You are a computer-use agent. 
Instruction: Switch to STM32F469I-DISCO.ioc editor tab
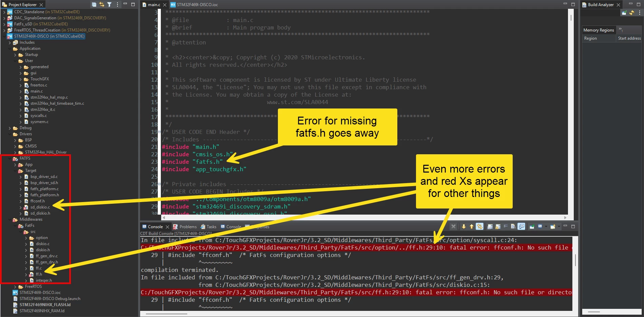coord(194,5)
